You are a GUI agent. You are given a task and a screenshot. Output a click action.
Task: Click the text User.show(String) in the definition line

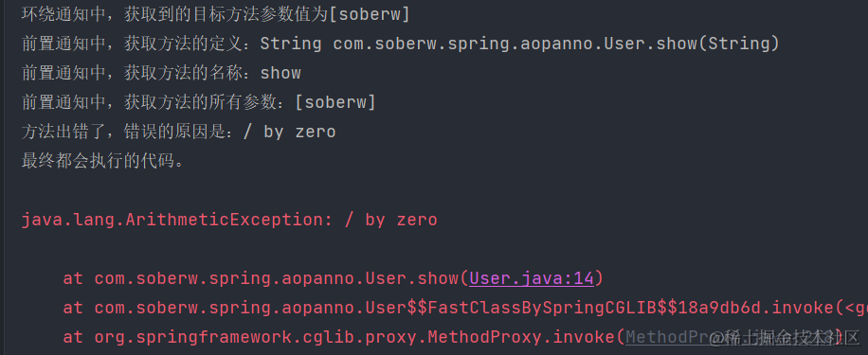coord(691,44)
